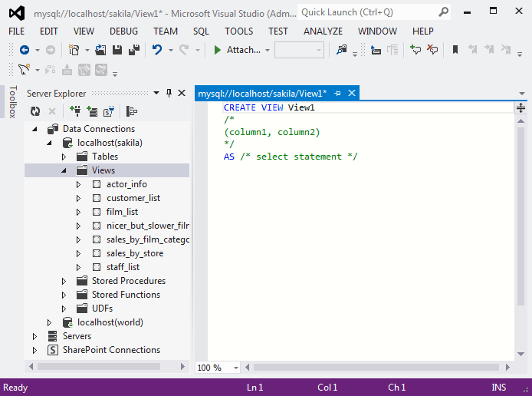The width and height of the screenshot is (532, 396).
Task: Open the WINDOW menu
Action: click(x=377, y=31)
